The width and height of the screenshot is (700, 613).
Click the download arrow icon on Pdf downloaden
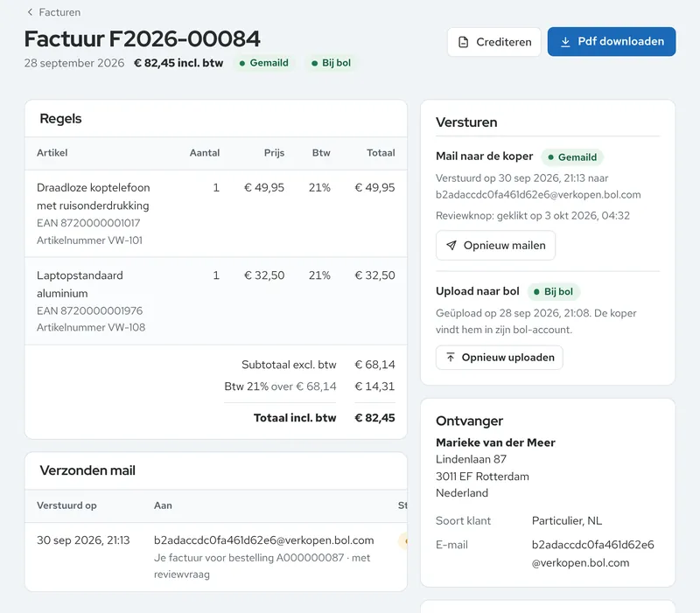tap(565, 41)
